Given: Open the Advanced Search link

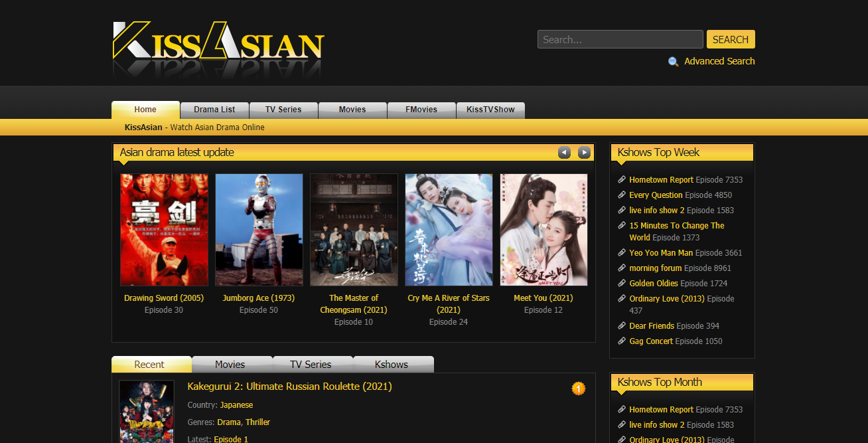Looking at the screenshot, I should (719, 61).
